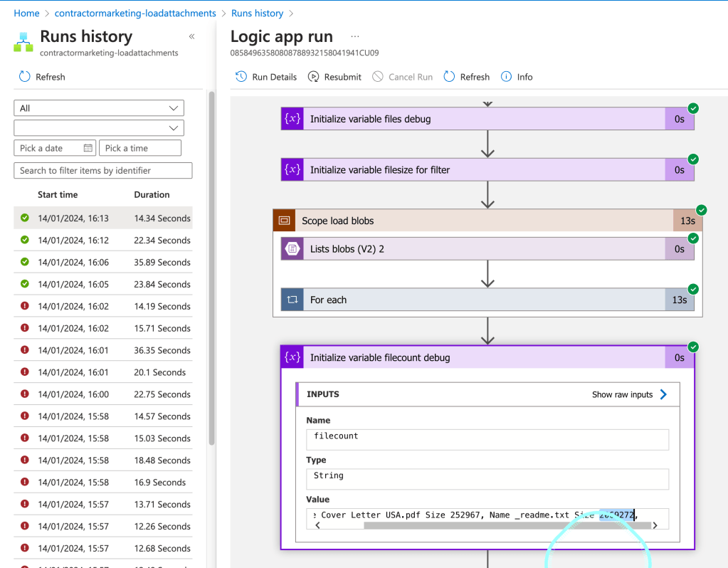Expand the For each loop action
Viewport: 728px width, 568px height.
[487, 300]
